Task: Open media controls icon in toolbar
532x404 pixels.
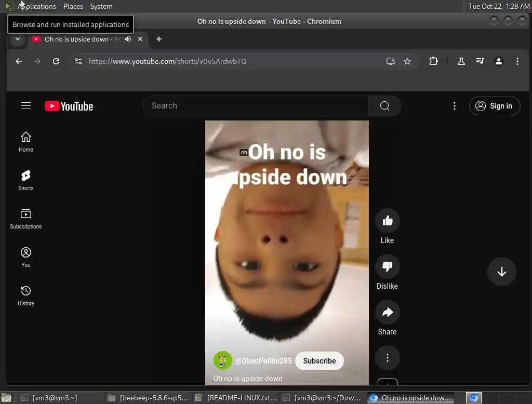Action: pyautogui.click(x=480, y=61)
